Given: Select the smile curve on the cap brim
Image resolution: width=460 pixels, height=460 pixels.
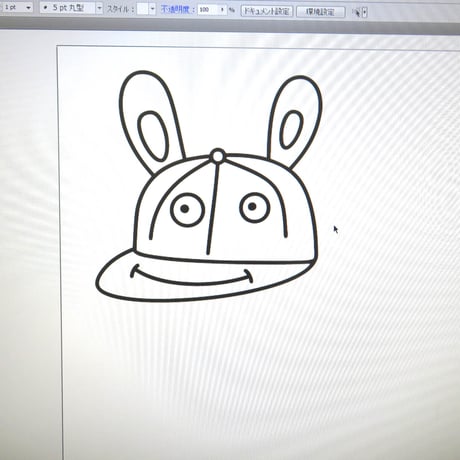Looking at the screenshot, I should [191, 277].
